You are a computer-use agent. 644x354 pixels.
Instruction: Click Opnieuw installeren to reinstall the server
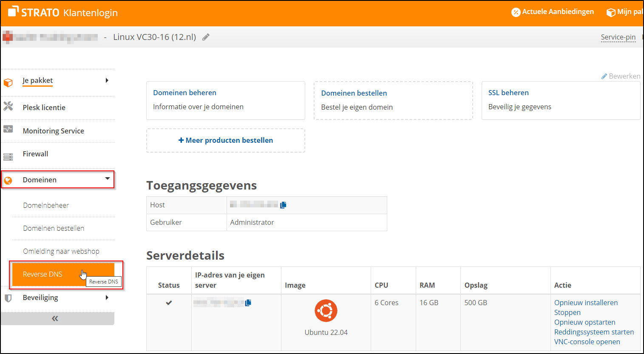point(586,302)
